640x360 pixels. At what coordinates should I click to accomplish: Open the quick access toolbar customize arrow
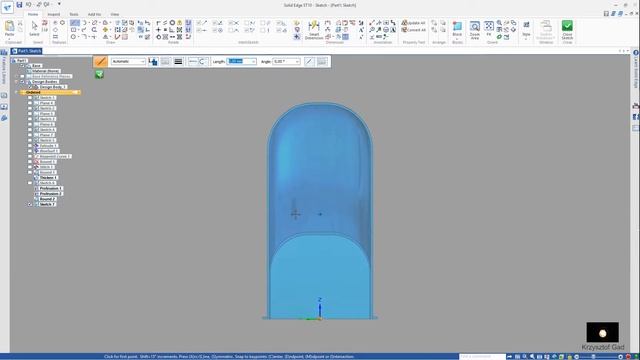tap(59, 4)
